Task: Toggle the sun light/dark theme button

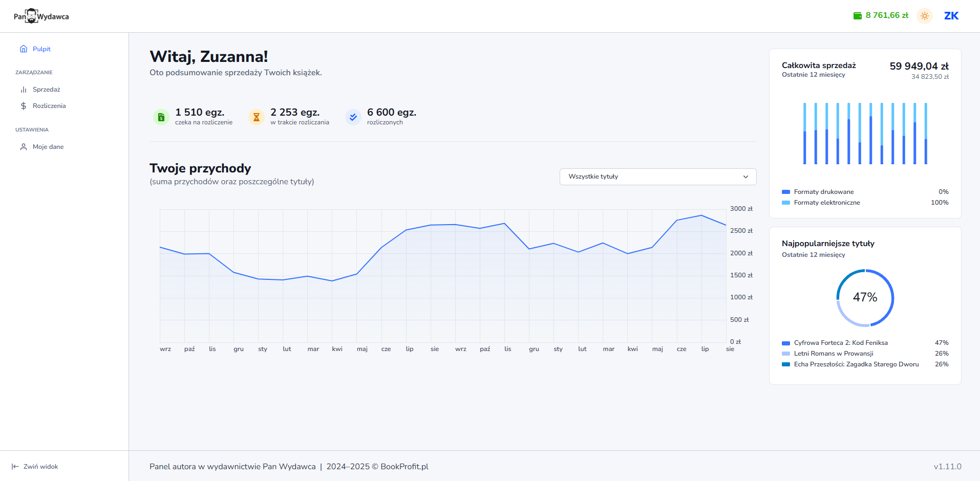Action: (x=924, y=16)
